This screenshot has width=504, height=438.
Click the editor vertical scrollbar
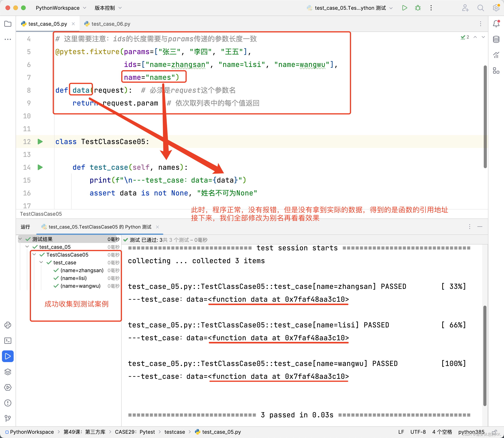pos(485,116)
